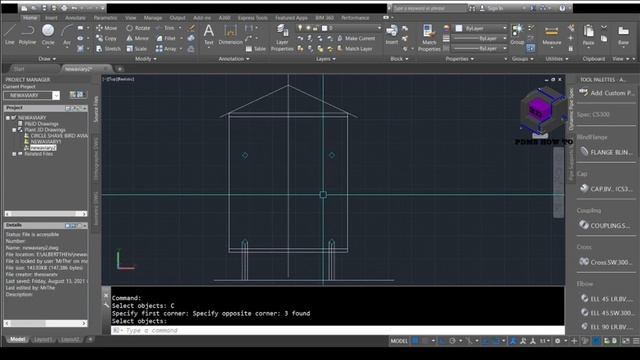The height and width of the screenshot is (360, 640).
Task: Activate the Stretch command
Action: [108, 49]
